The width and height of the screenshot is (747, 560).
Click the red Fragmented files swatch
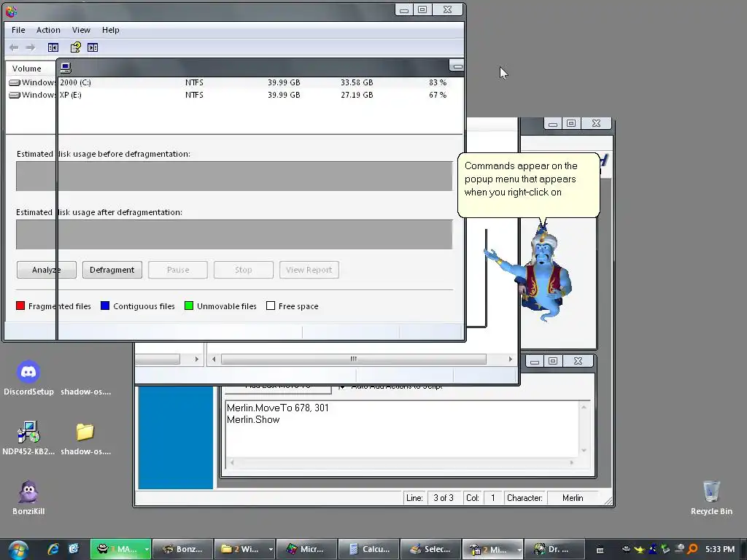20,306
